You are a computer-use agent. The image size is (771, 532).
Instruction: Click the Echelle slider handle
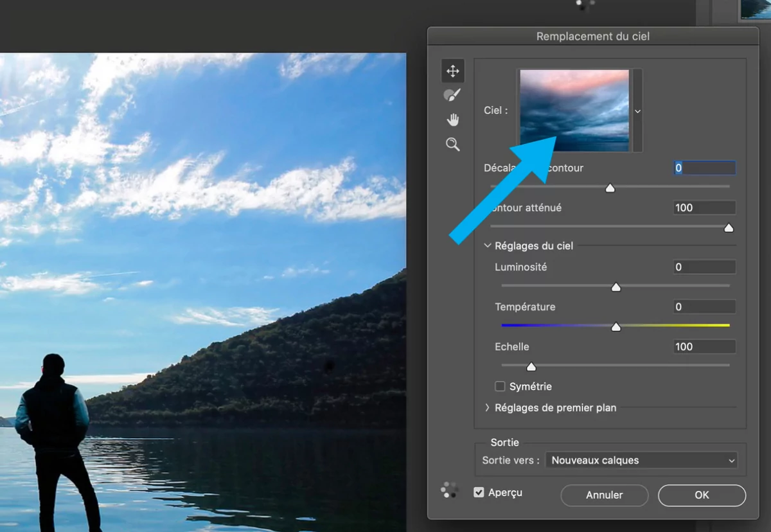coord(531,367)
